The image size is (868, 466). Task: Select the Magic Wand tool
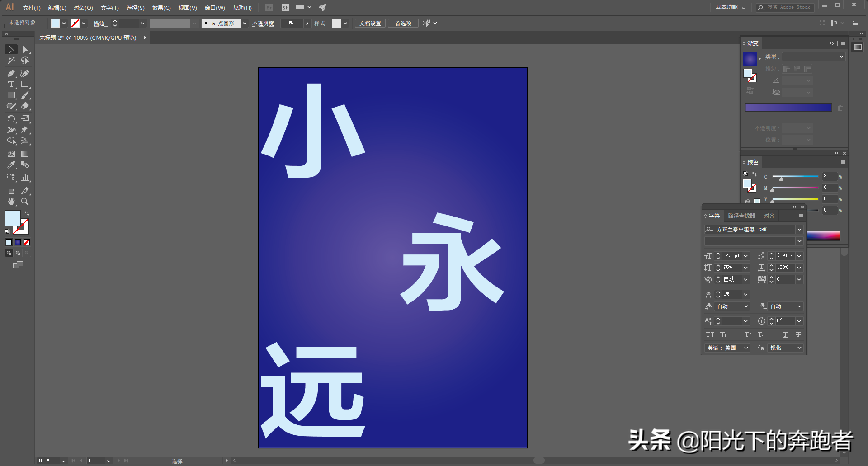pos(11,61)
